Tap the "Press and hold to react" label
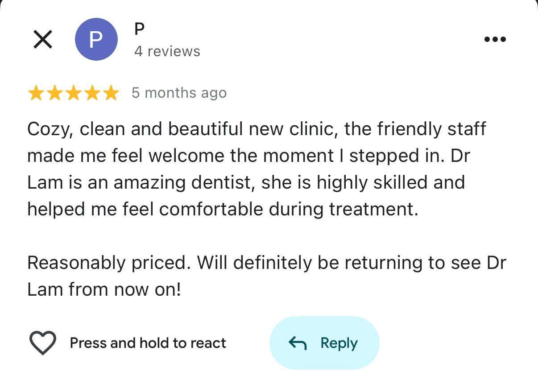Screen dimensions: 538x392 click(x=148, y=343)
